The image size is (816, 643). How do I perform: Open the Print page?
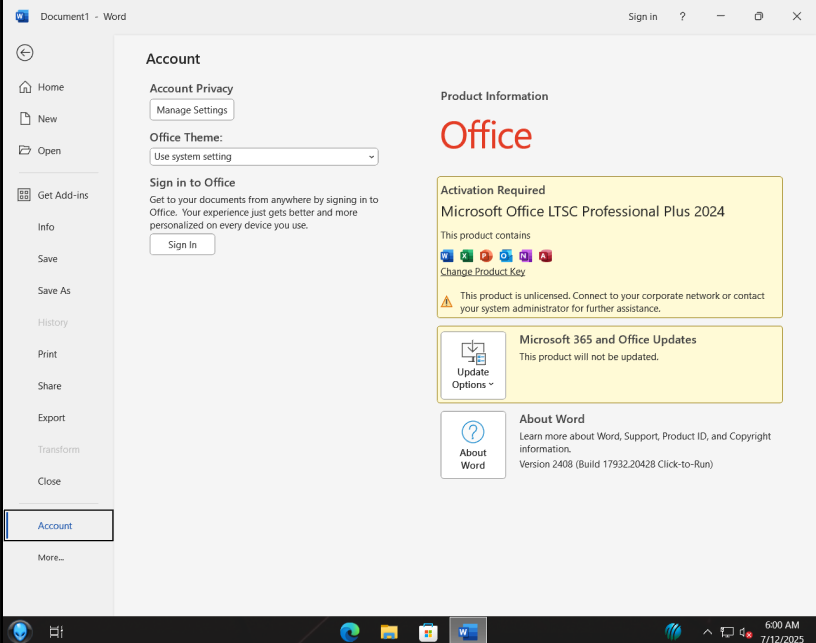[x=47, y=354]
